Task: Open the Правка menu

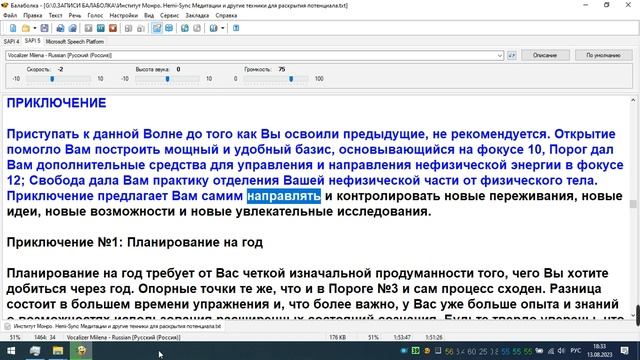Action: point(33,16)
